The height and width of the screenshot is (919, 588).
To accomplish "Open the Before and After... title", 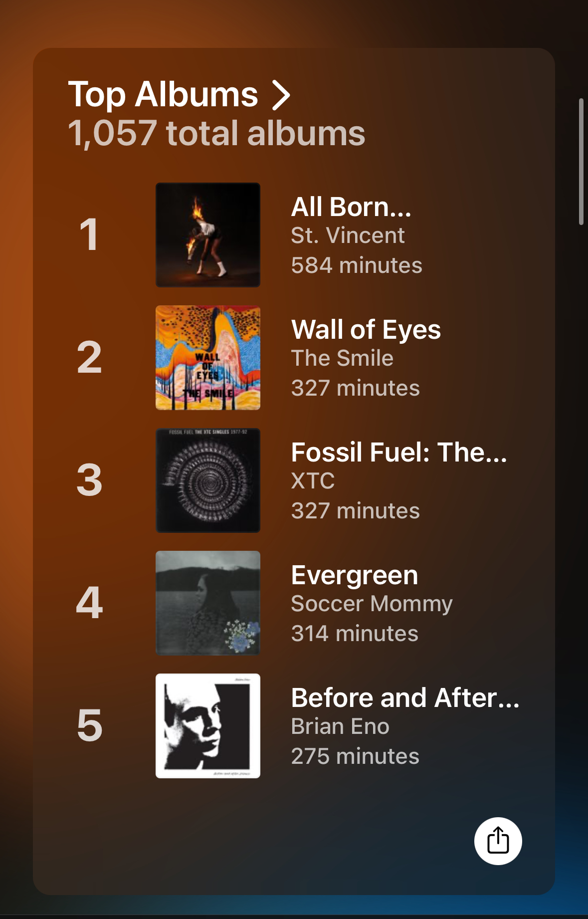I will point(405,697).
